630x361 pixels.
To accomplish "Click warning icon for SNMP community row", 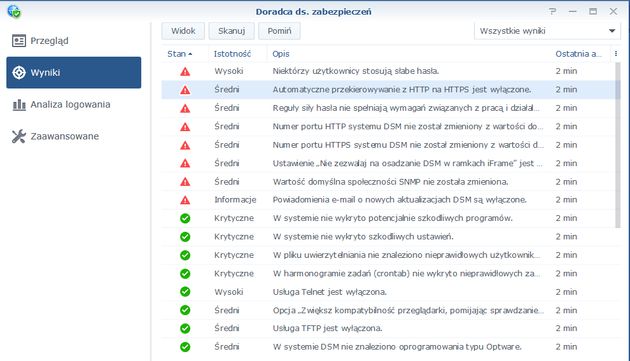I will (x=185, y=182).
